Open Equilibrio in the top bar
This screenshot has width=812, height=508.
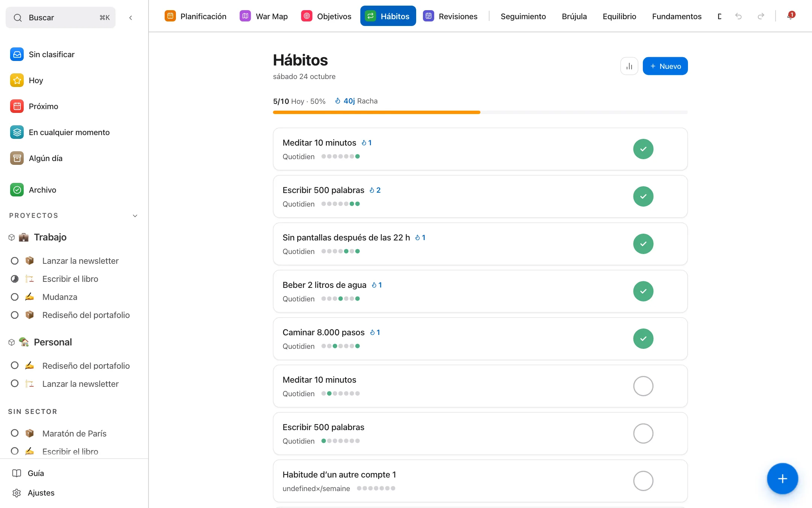(x=620, y=17)
